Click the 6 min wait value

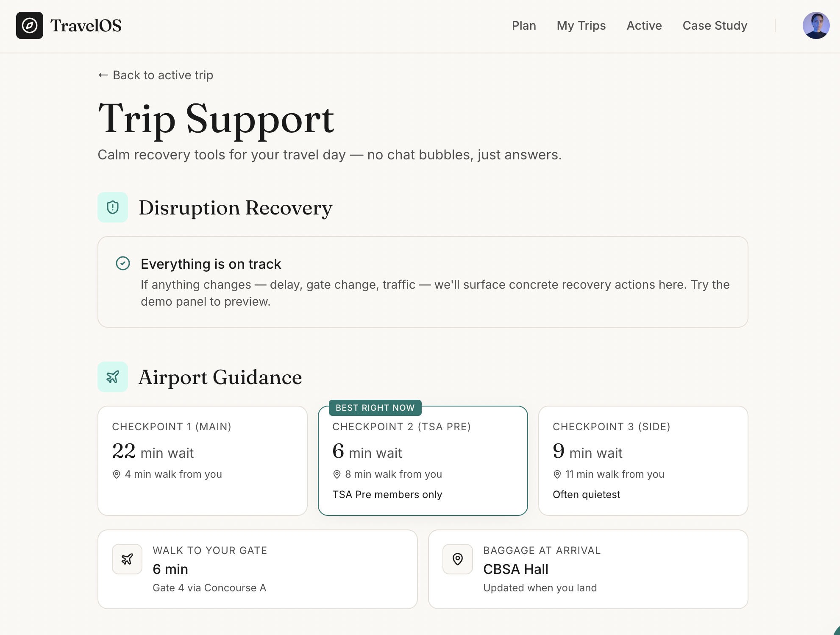tap(367, 451)
